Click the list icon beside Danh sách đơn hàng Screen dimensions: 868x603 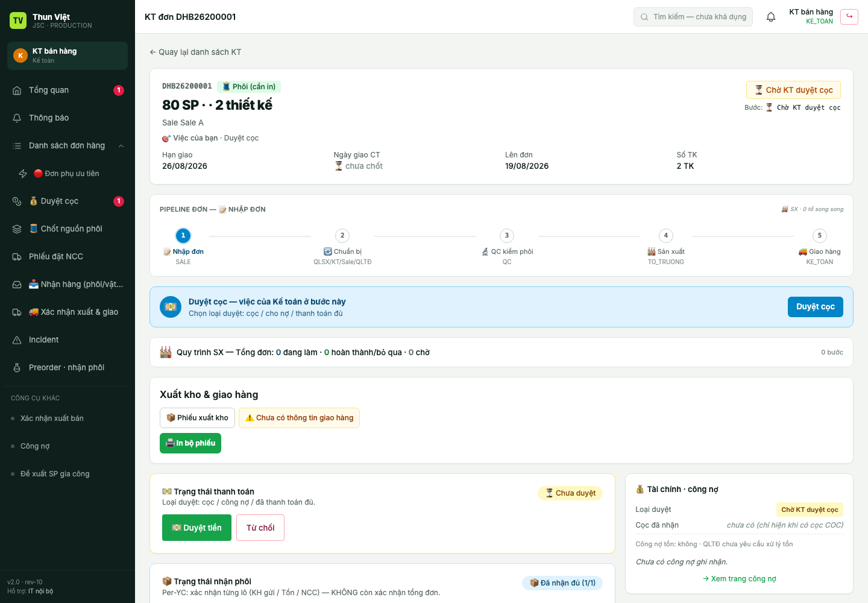point(17,146)
